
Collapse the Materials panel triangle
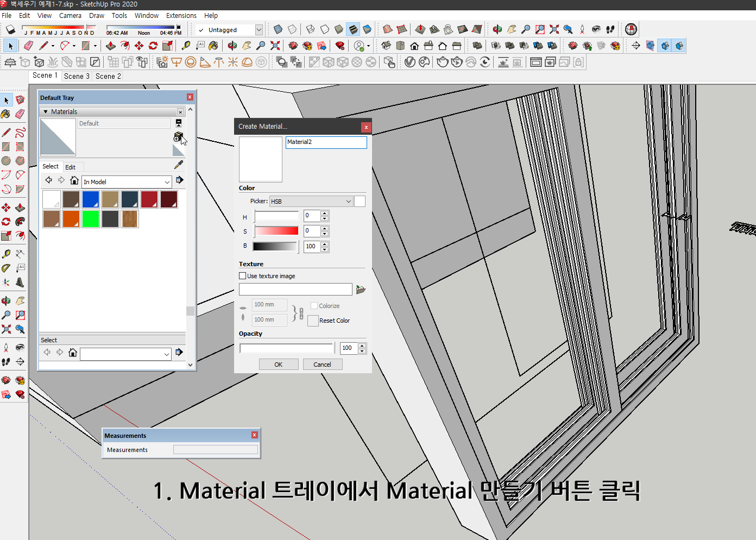click(x=46, y=112)
